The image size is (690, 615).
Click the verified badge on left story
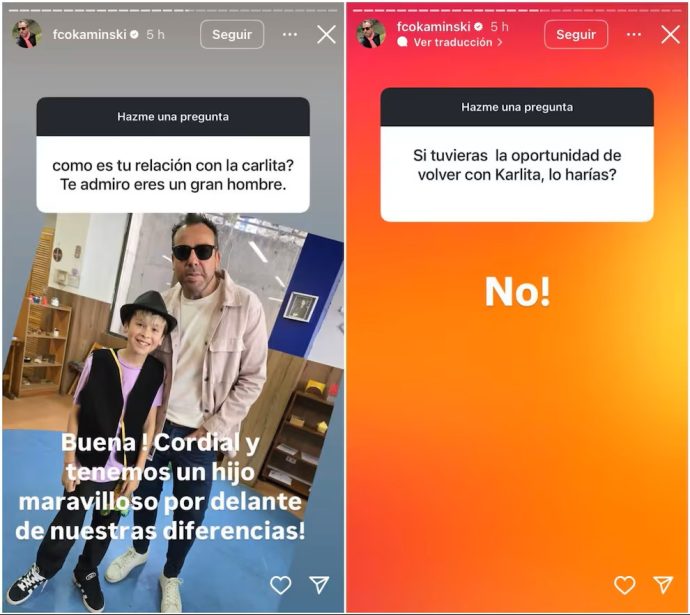click(x=134, y=34)
